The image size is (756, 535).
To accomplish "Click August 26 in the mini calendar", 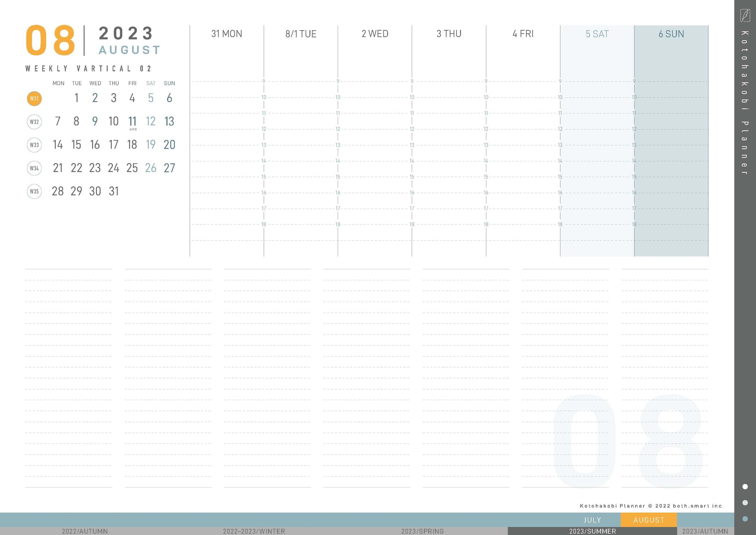I will click(151, 168).
